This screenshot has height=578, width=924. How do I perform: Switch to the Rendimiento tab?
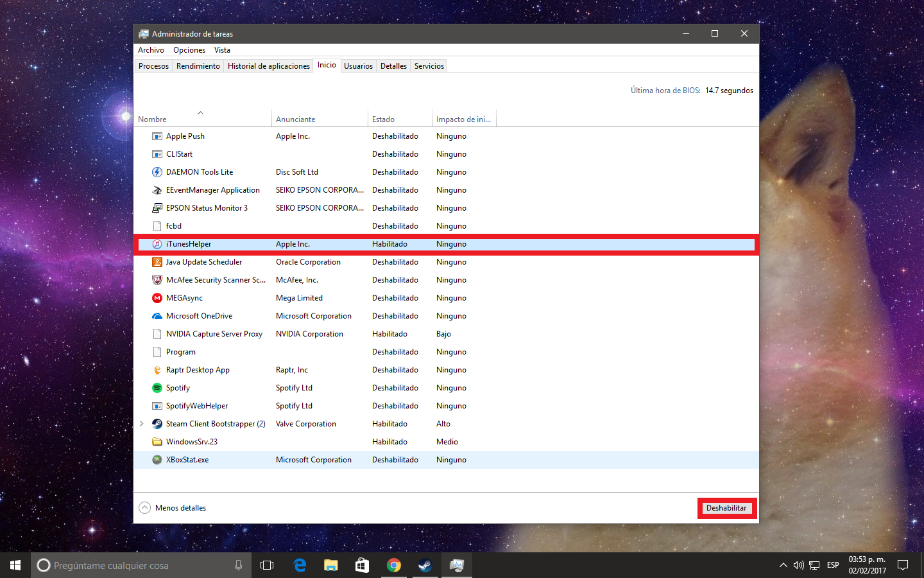click(198, 66)
